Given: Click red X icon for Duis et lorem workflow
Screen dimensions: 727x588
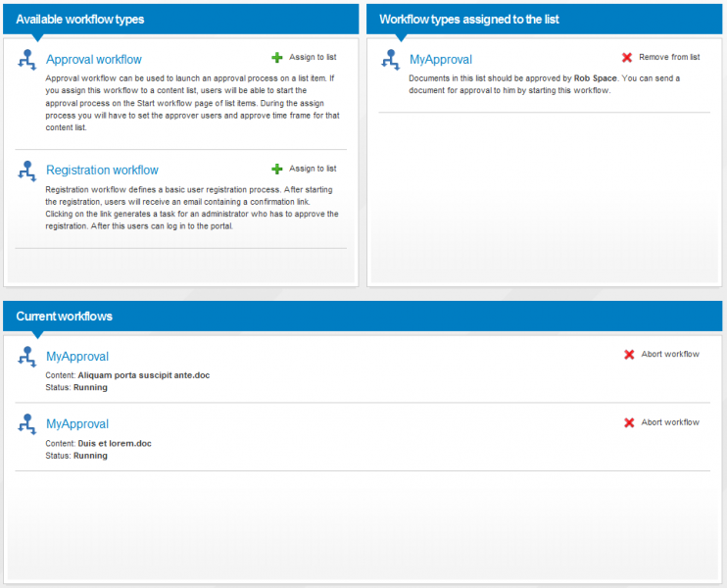Looking at the screenshot, I should click(629, 422).
